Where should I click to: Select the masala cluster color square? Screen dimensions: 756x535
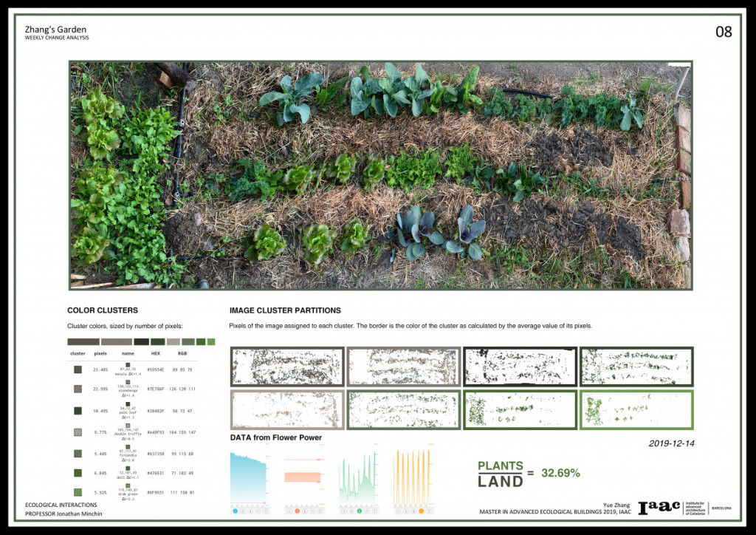[x=78, y=369]
